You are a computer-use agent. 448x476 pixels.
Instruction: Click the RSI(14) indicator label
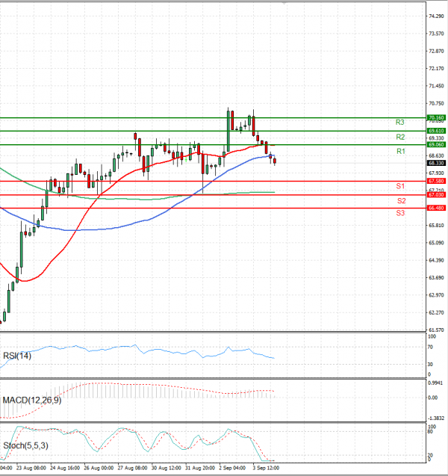17,356
